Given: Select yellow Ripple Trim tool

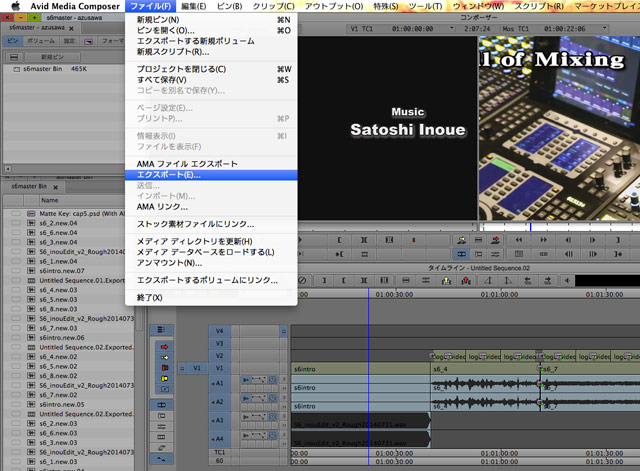Looking at the screenshot, I should [x=164, y=378].
